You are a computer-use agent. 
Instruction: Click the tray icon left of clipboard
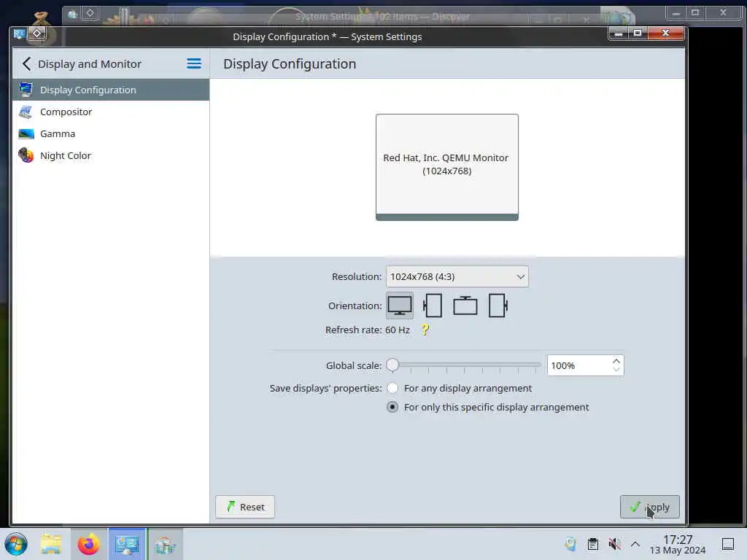pyautogui.click(x=570, y=544)
